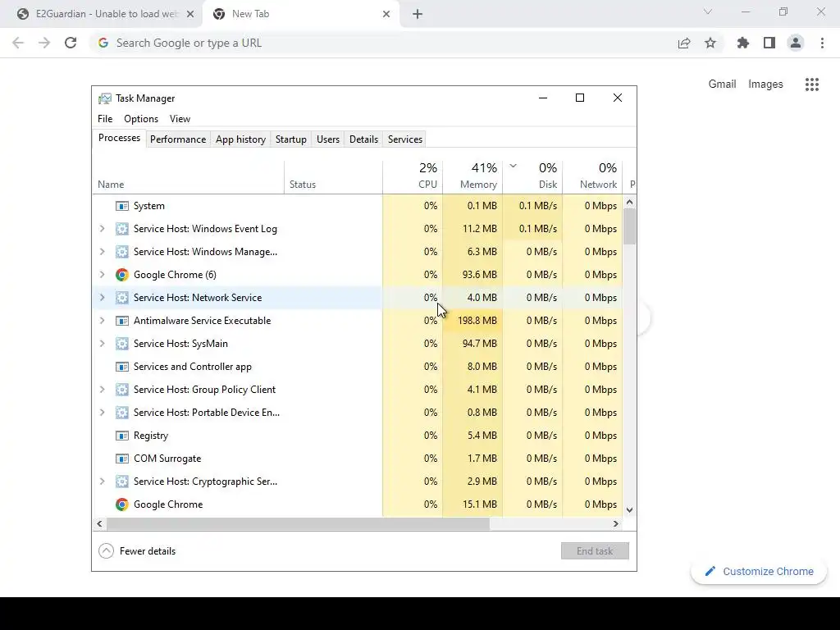
Task: Sort processes by Disk column
Action: 532,177
